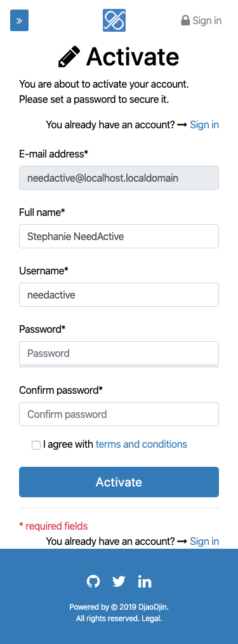The image size is (238, 644).
Task: Click into the Password field
Action: pos(119,353)
